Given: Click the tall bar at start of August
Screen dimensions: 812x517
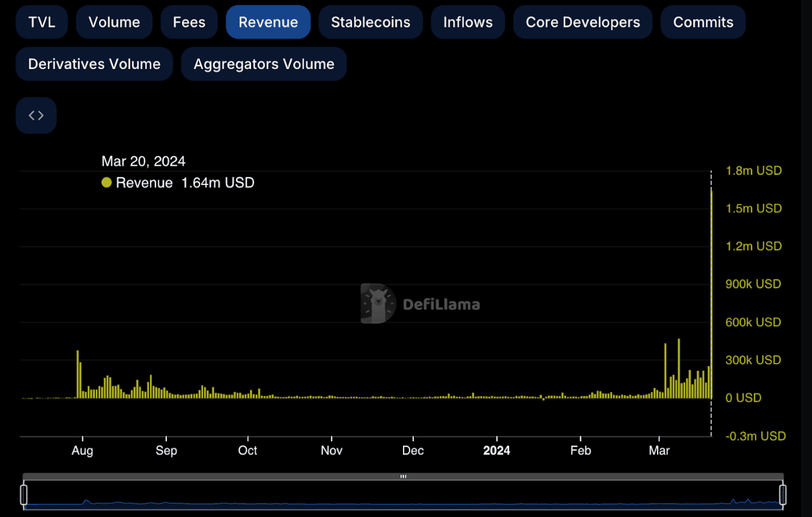Looking at the screenshot, I should point(77,374).
